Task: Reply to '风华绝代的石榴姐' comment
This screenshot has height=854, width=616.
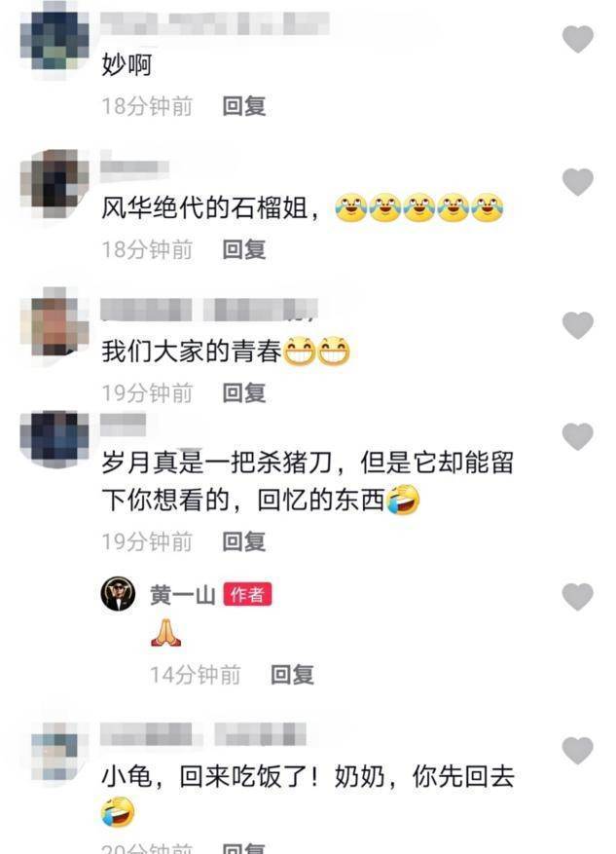Action: 244,249
